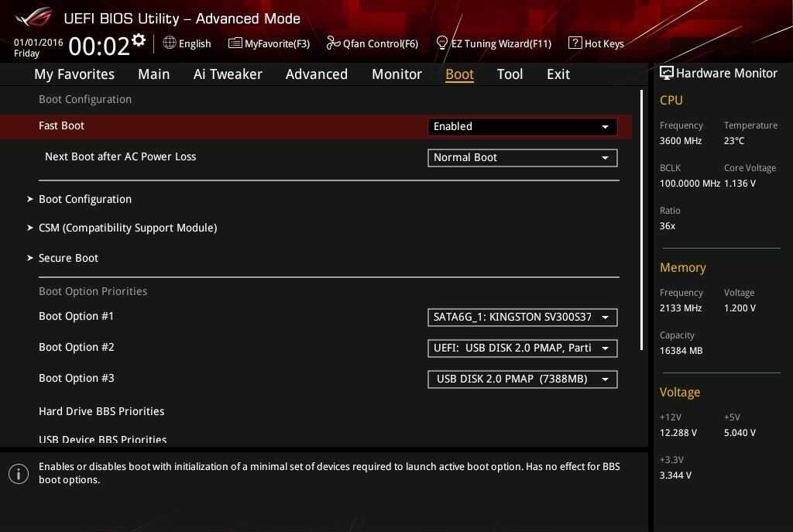Change Boot Option #1 device dropdown
The image size is (793, 532).
coord(522,317)
